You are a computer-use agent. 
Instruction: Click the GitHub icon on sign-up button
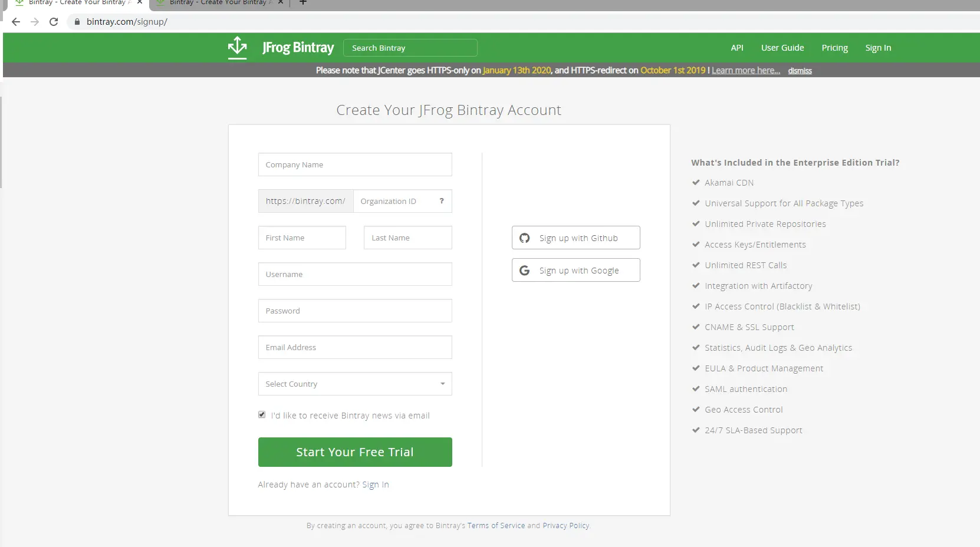(x=524, y=238)
